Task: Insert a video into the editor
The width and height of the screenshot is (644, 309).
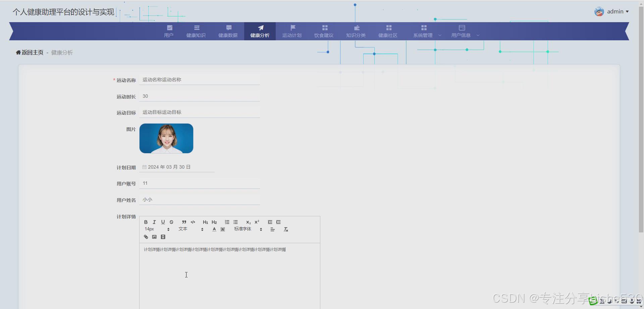Action: [163, 237]
